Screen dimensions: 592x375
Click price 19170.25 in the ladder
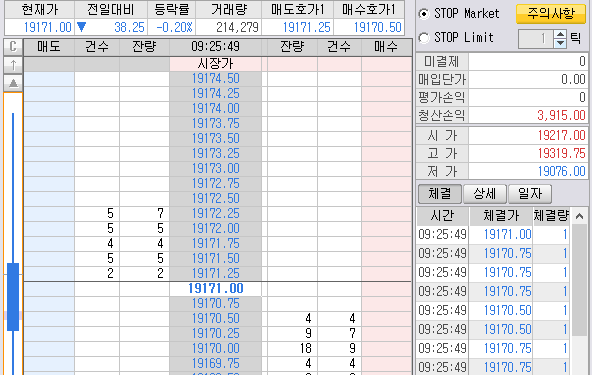216,333
